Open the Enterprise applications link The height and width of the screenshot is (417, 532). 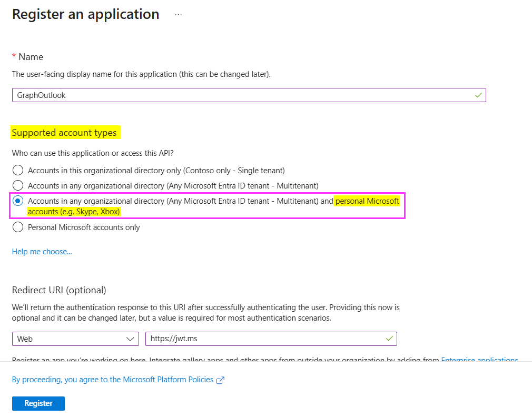pyautogui.click(x=479, y=360)
